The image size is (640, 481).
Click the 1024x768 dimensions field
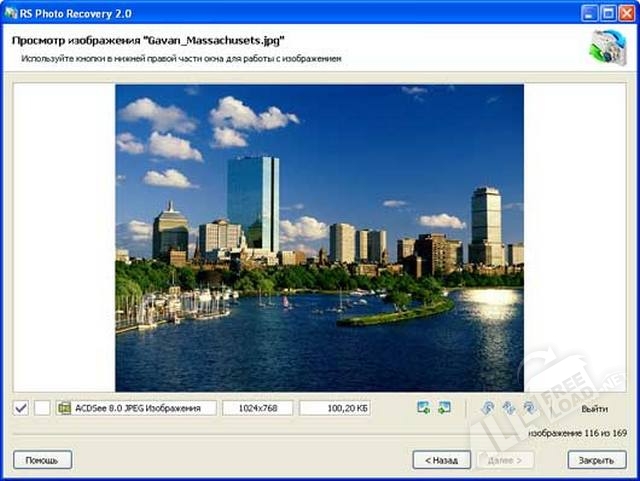pyautogui.click(x=257, y=408)
